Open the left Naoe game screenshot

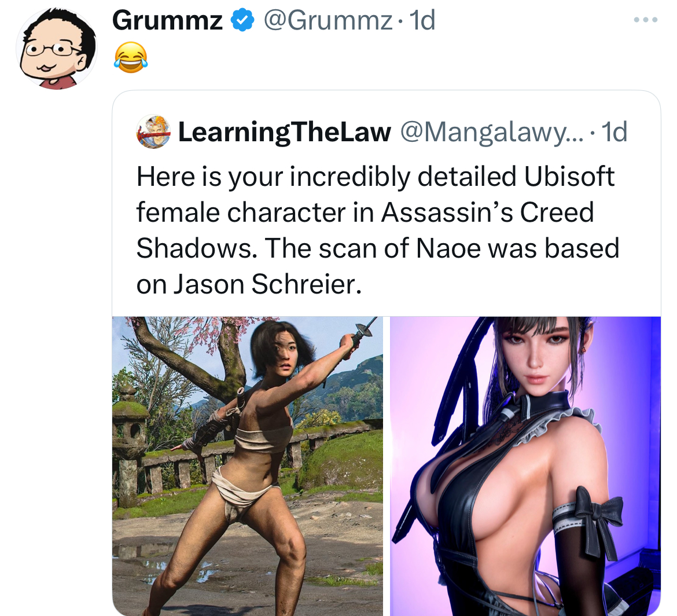(x=248, y=466)
